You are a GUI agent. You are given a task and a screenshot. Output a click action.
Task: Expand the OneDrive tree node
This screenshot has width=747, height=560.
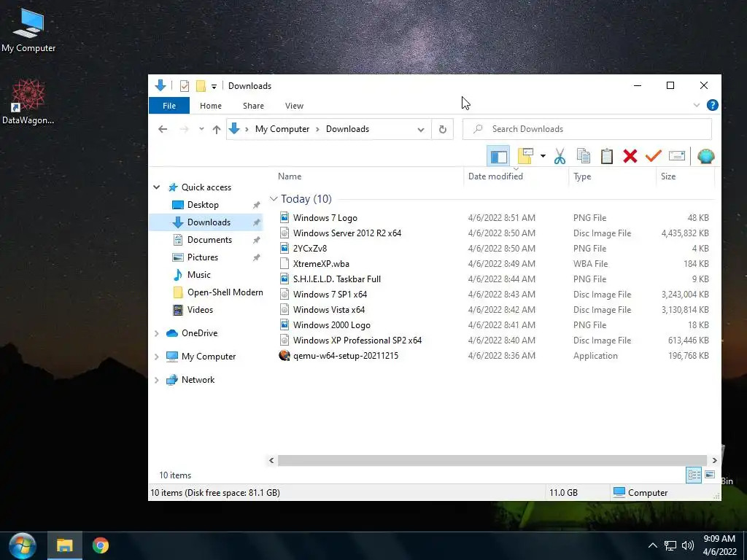coord(156,333)
